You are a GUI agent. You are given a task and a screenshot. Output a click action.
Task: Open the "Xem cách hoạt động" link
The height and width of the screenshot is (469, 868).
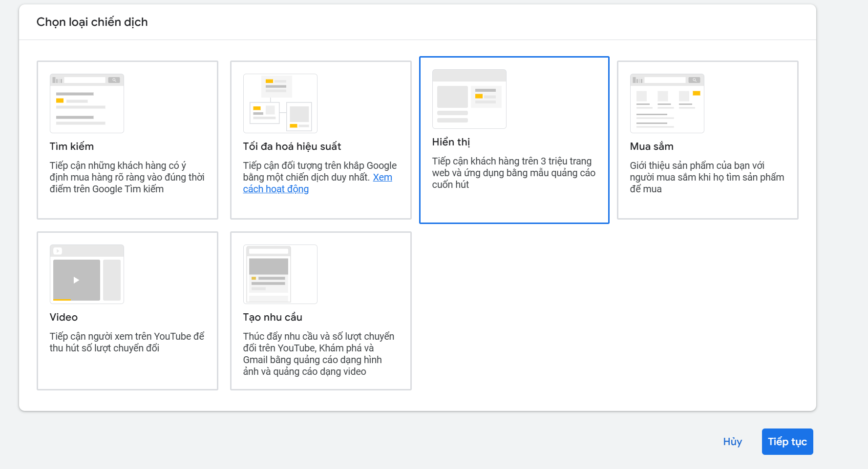coord(276,189)
